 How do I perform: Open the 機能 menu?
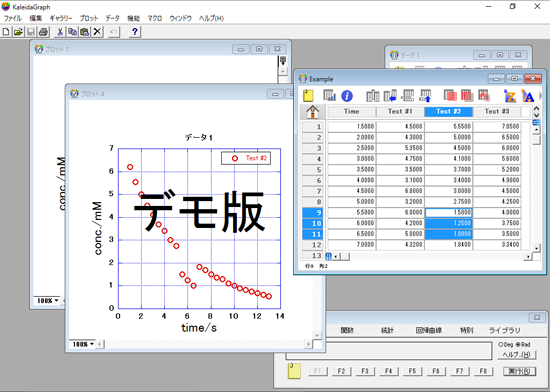133,18
